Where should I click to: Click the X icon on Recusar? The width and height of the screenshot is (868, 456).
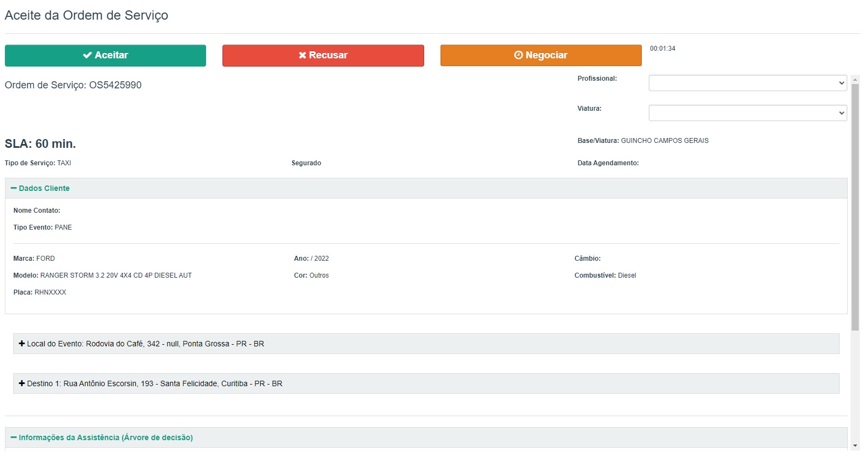pos(302,55)
